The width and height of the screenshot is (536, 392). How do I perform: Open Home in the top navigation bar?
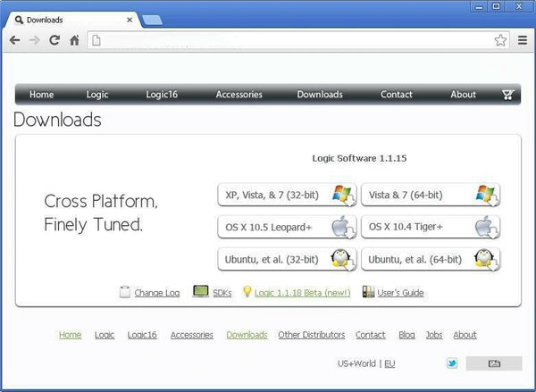tap(41, 95)
